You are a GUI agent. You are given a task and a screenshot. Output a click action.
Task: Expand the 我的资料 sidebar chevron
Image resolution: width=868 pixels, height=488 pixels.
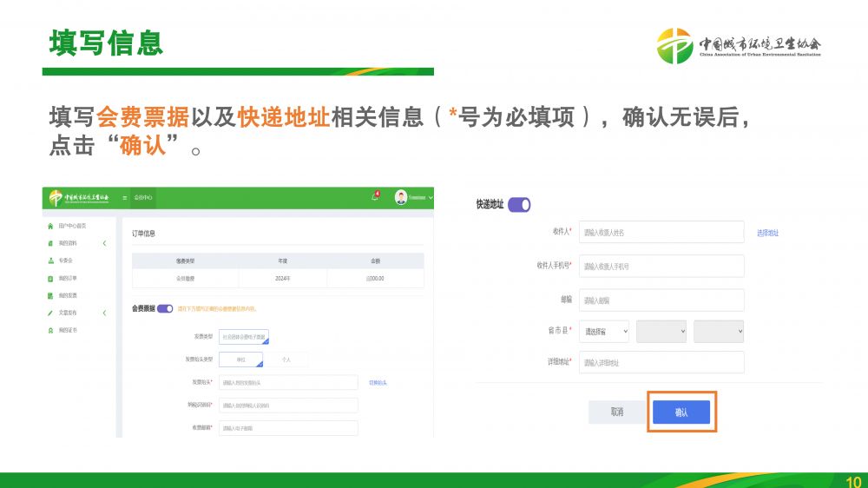coord(104,243)
